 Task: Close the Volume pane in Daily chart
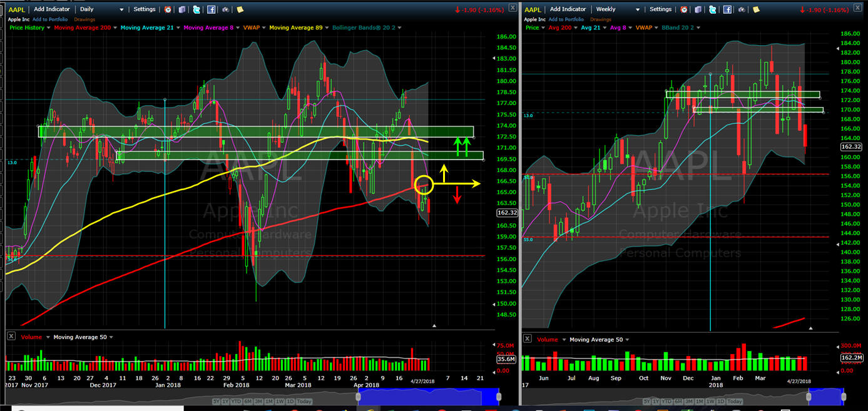point(11,337)
